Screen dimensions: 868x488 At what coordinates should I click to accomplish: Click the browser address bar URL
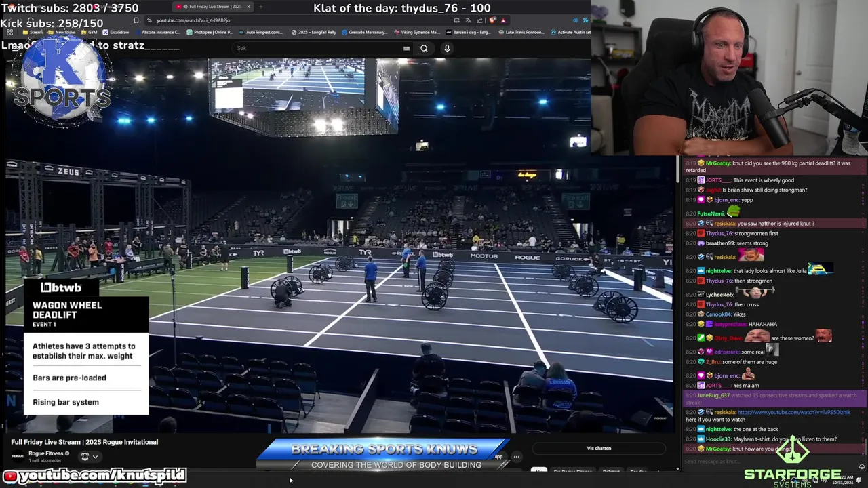tap(193, 20)
